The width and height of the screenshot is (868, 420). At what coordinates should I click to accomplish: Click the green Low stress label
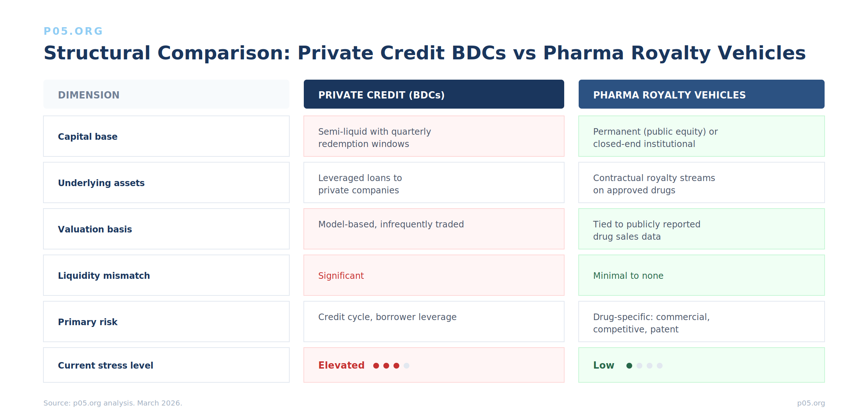[604, 365]
